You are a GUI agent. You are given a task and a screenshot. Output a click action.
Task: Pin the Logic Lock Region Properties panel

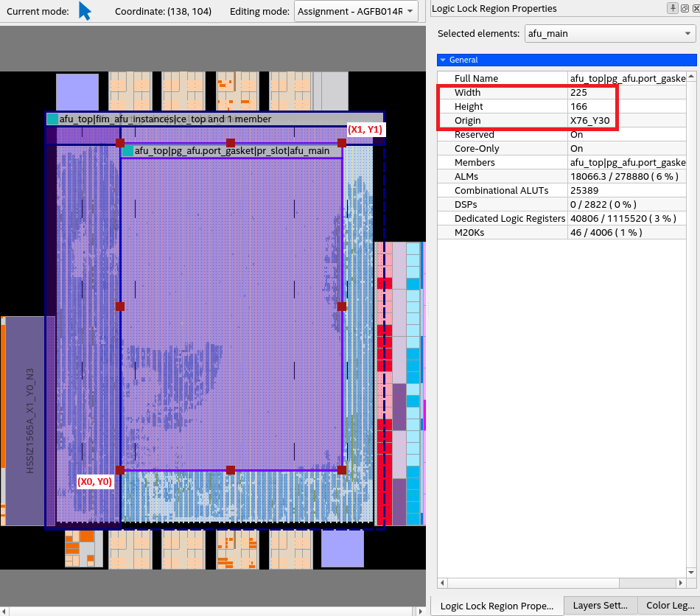tap(673, 9)
